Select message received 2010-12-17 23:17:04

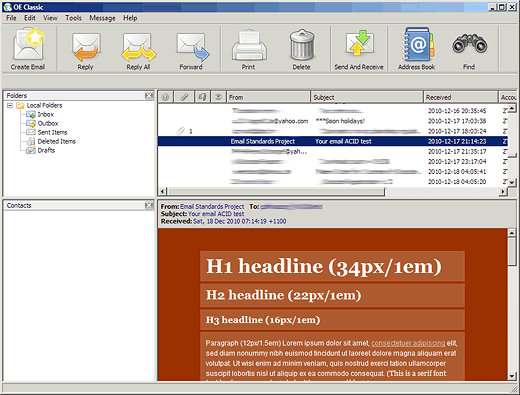point(333,162)
